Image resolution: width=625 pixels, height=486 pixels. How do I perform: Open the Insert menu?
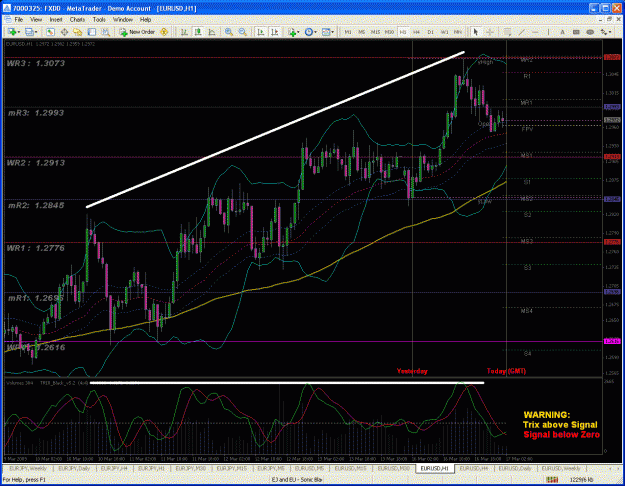coord(56,19)
